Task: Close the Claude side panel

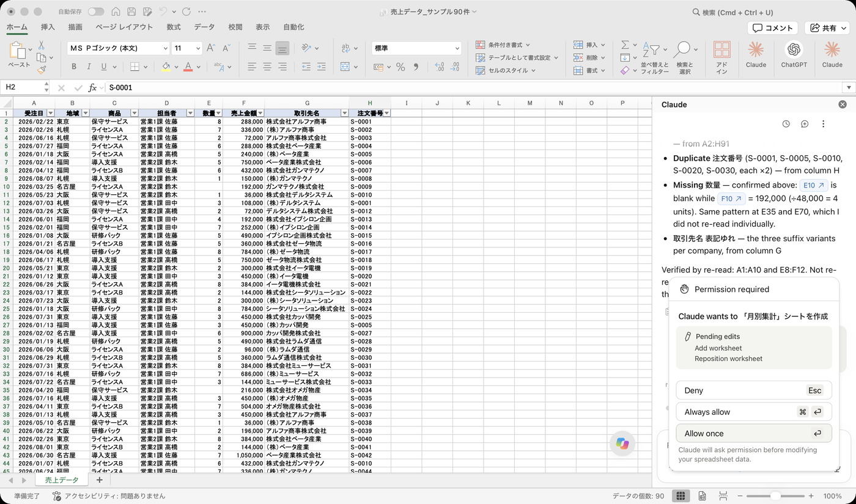Action: [x=843, y=104]
